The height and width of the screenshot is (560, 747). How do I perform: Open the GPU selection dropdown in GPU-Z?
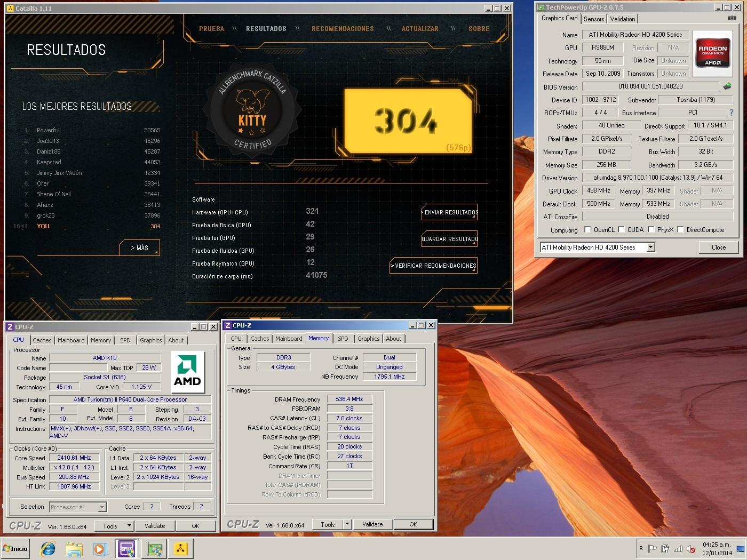tap(650, 247)
